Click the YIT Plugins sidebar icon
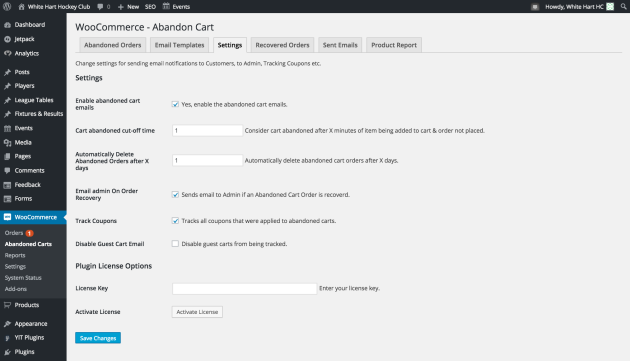Viewport: 630px width, 361px height. click(x=7, y=338)
